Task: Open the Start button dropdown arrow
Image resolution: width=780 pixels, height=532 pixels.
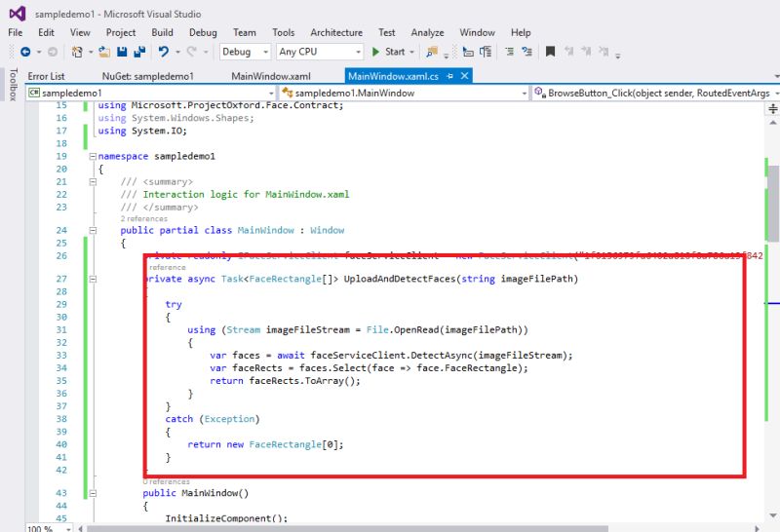Action: [411, 52]
